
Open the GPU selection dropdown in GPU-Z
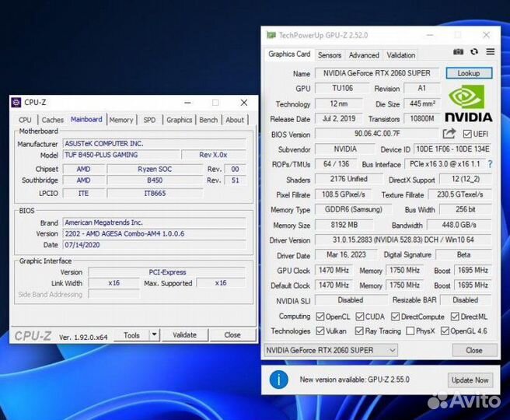pos(330,350)
